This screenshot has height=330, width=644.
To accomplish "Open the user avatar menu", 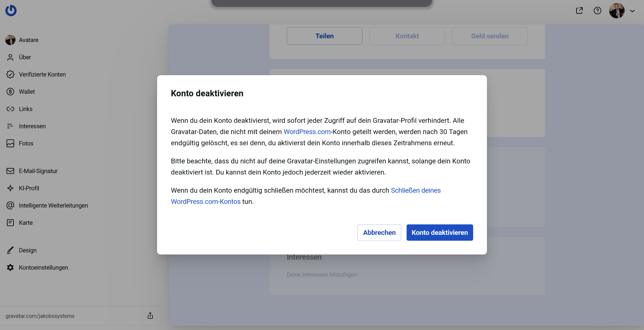I will [x=616, y=11].
